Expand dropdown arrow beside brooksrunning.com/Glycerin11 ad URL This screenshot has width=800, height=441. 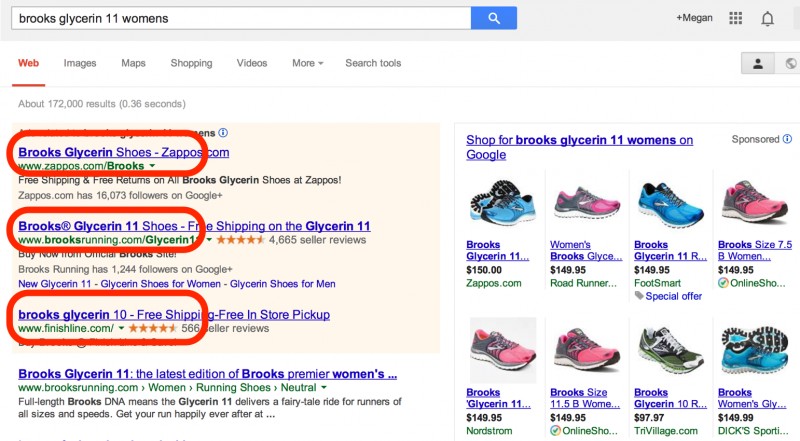tap(209, 240)
